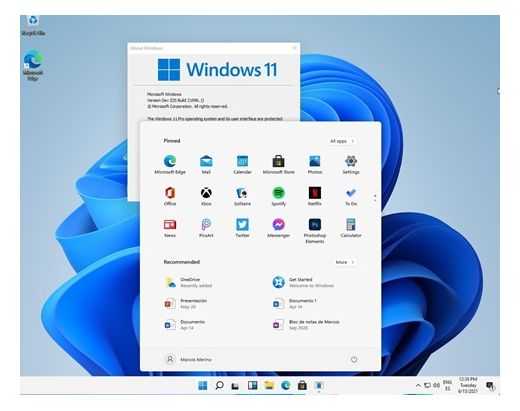
Task: Open the Xbox app
Action: (206, 196)
